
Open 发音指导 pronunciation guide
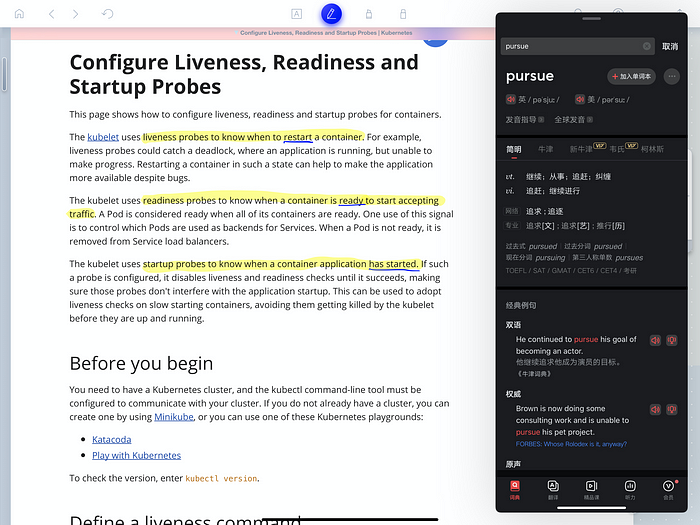[x=525, y=120]
